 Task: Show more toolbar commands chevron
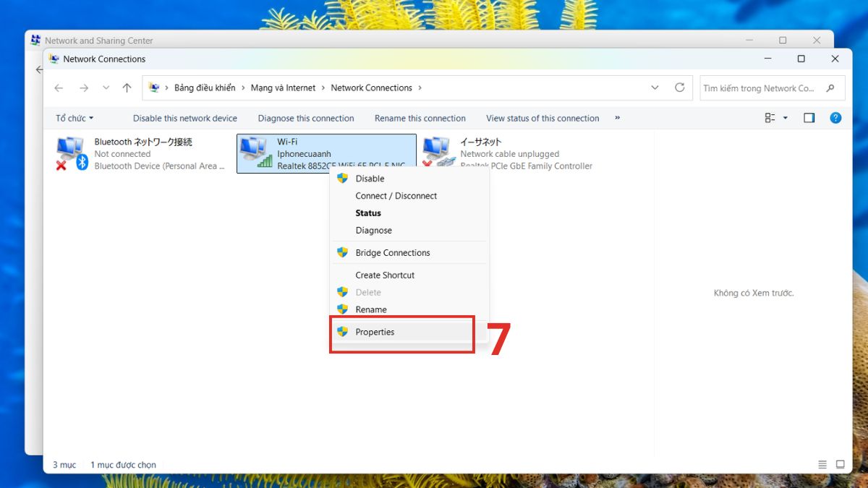(617, 118)
